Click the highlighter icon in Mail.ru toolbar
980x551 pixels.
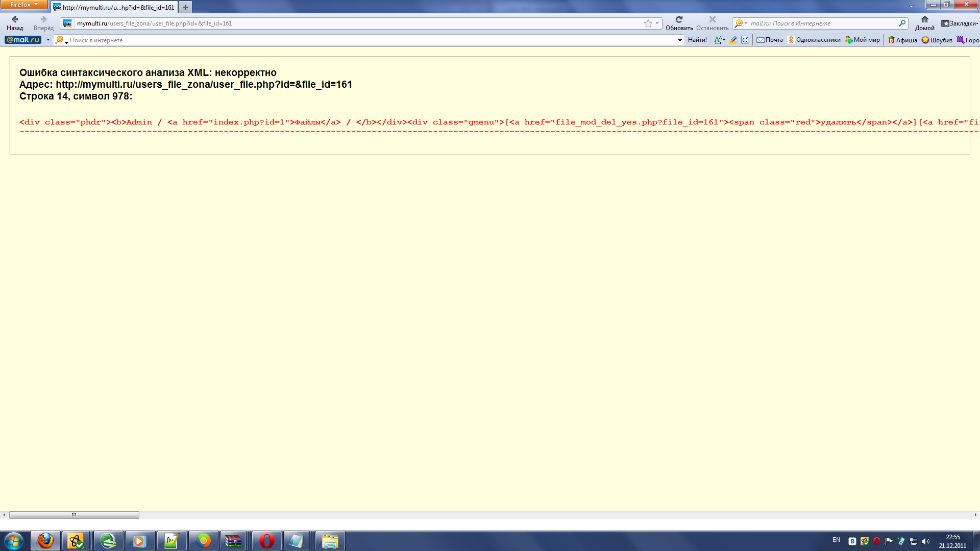[x=733, y=40]
